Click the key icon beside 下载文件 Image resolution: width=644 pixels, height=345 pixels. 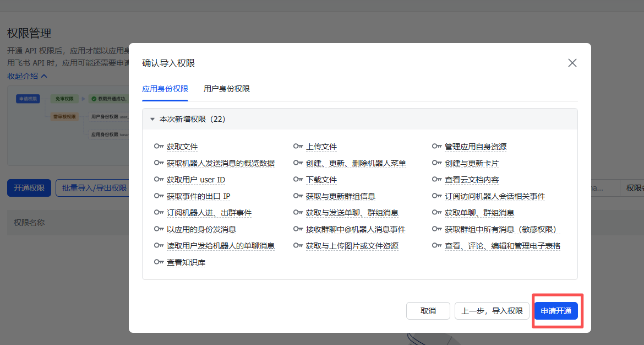(x=299, y=179)
